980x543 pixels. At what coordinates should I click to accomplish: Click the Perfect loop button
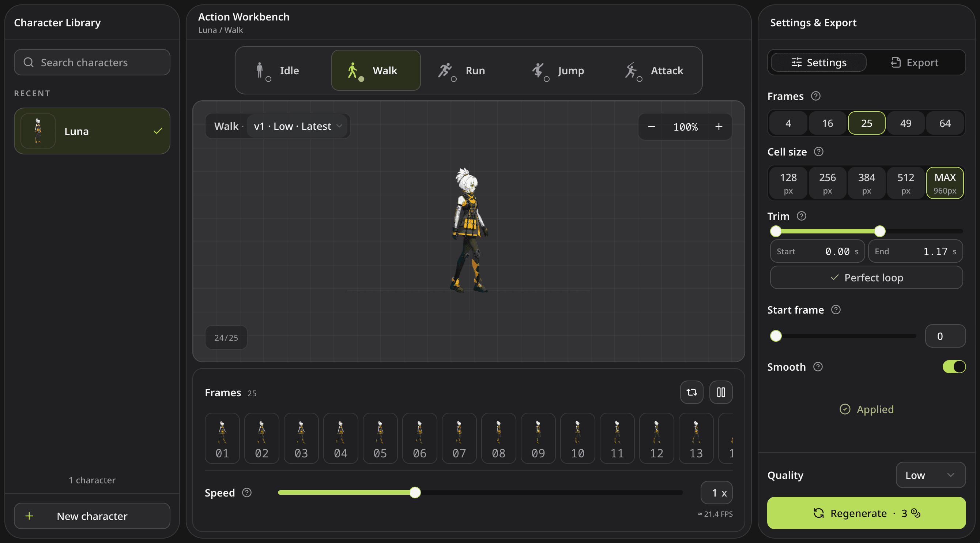866,278
